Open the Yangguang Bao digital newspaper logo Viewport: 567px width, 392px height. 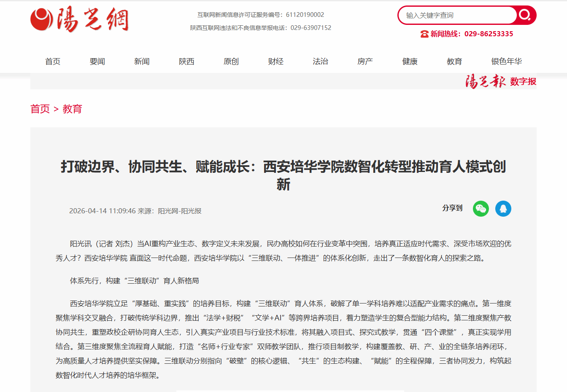500,81
